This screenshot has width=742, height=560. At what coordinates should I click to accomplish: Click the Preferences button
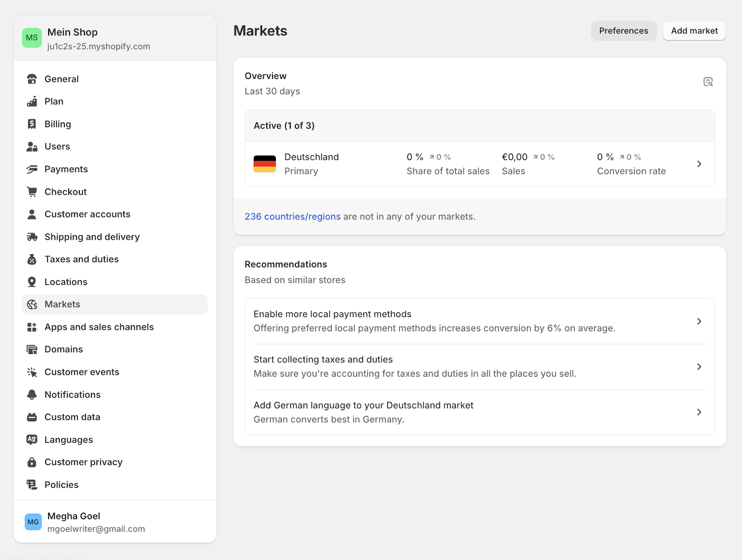624,31
